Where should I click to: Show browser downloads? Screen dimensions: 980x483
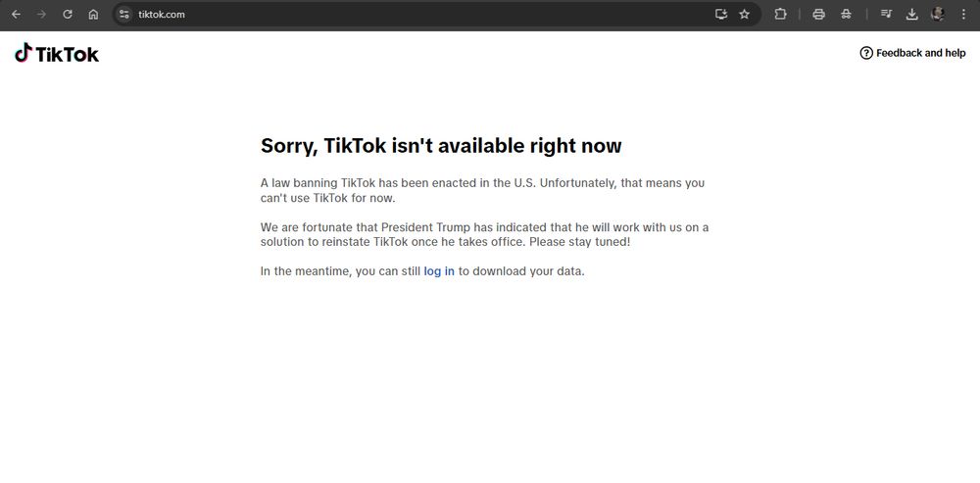pyautogui.click(x=911, y=14)
